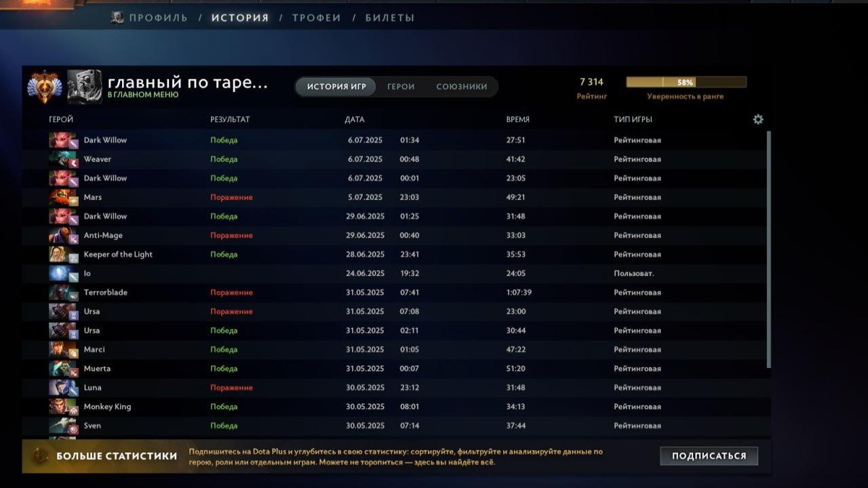Click Рейтинг label under 7 314
Viewport: 868px width, 488px height.
click(x=592, y=96)
